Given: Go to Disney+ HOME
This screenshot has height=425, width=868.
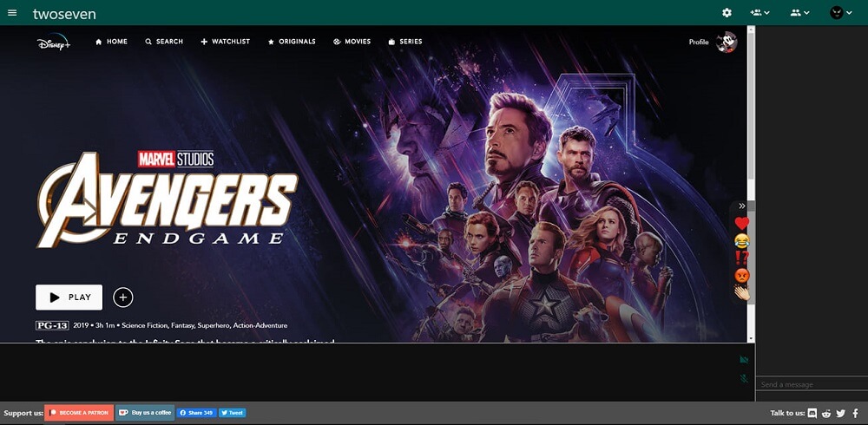Looking at the screenshot, I should point(111,42).
